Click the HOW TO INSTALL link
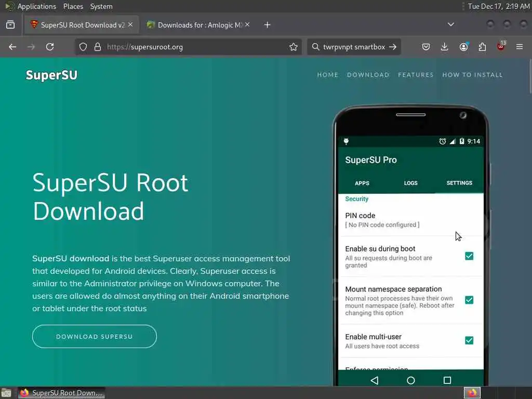Image resolution: width=532 pixels, height=399 pixels. point(472,75)
